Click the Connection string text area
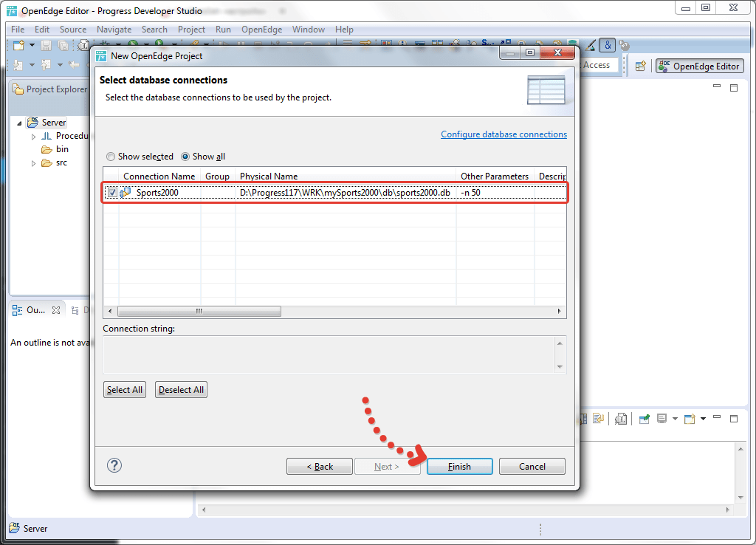 329,354
